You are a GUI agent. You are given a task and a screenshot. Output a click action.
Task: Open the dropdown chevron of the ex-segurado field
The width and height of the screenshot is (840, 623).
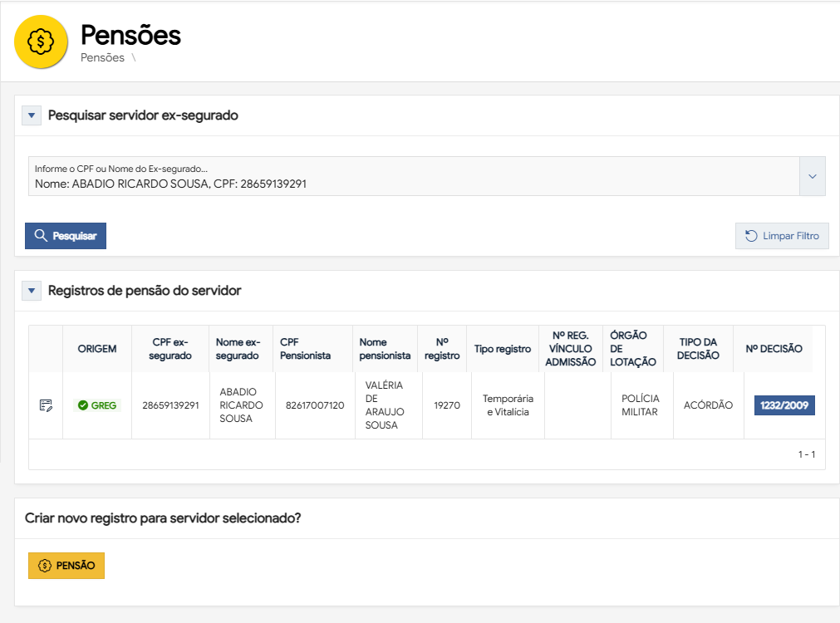coord(812,176)
